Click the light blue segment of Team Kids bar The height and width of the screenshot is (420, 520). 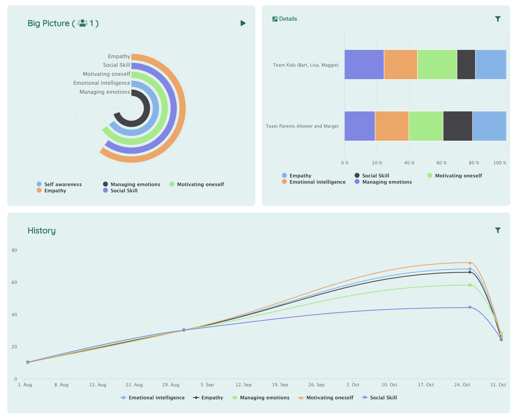pyautogui.click(x=491, y=64)
